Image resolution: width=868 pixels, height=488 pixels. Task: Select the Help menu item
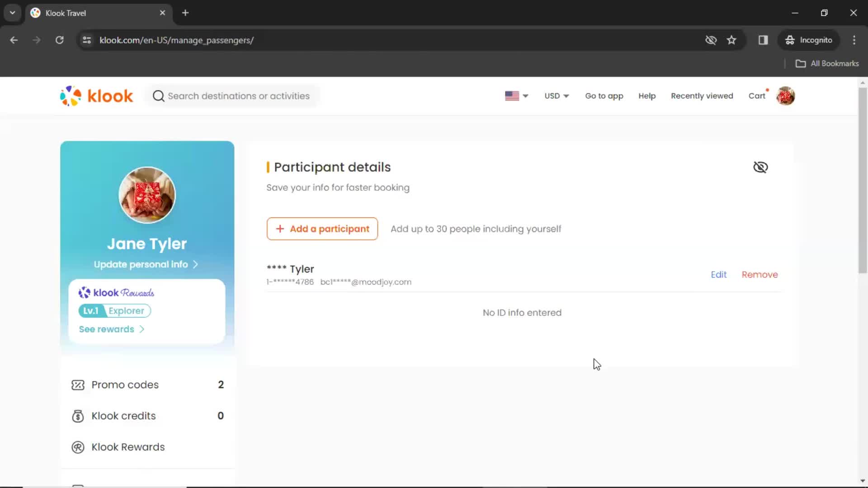647,96
